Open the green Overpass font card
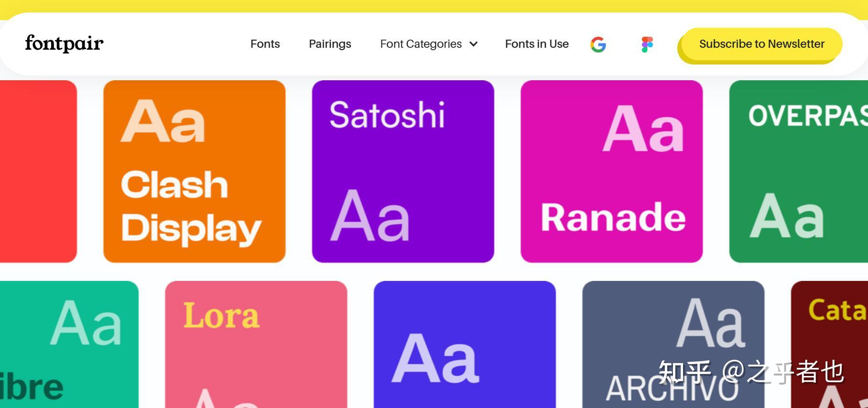 tap(799, 172)
